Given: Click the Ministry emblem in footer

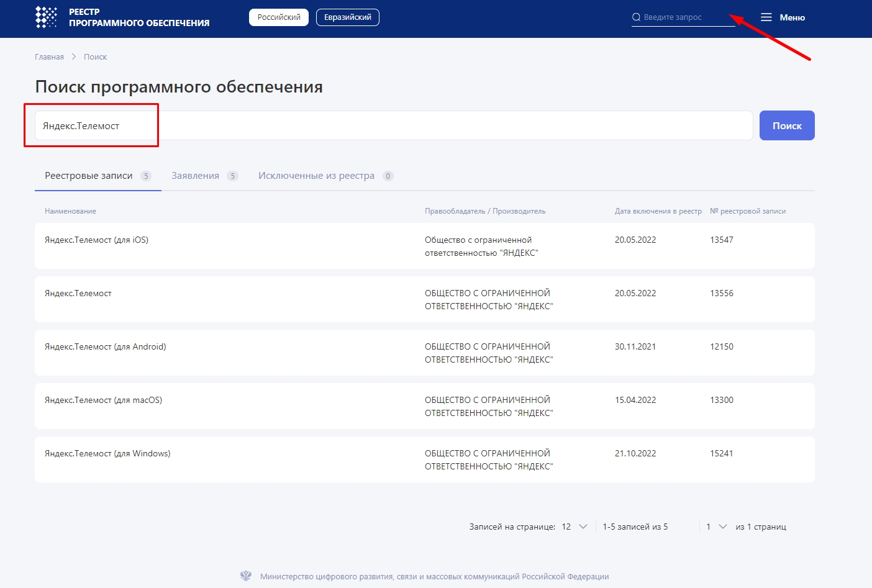Looking at the screenshot, I should pyautogui.click(x=246, y=576).
